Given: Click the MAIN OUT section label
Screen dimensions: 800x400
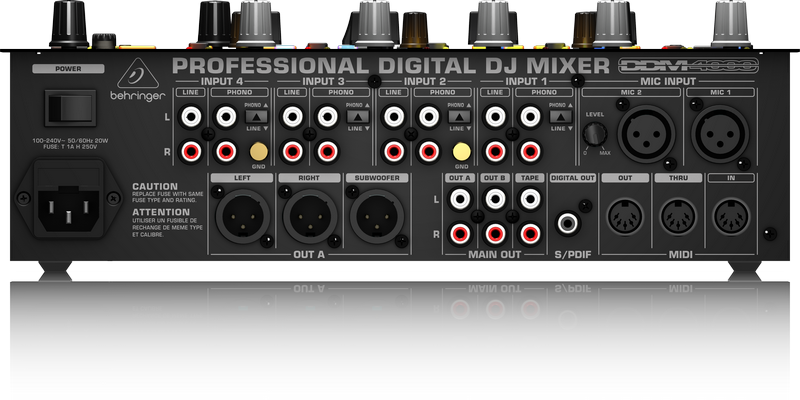Looking at the screenshot, I should click(x=495, y=254).
